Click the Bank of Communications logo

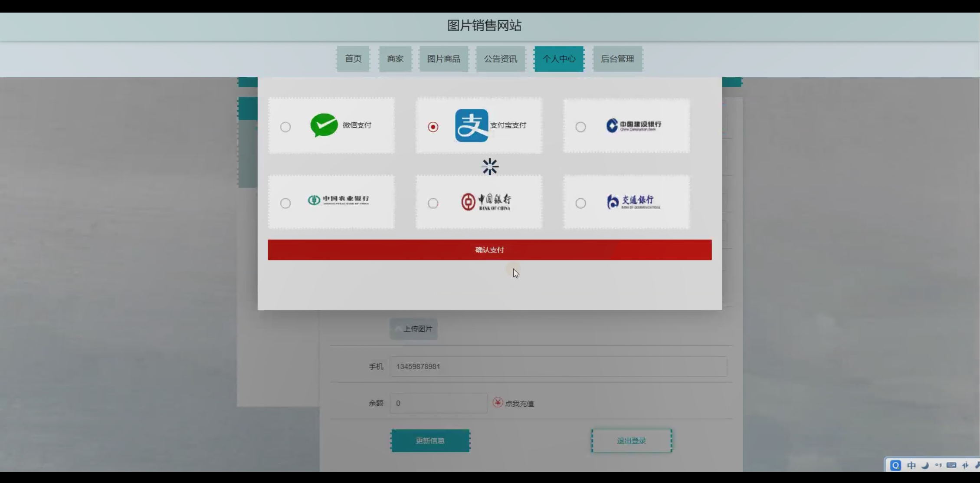coord(633,202)
